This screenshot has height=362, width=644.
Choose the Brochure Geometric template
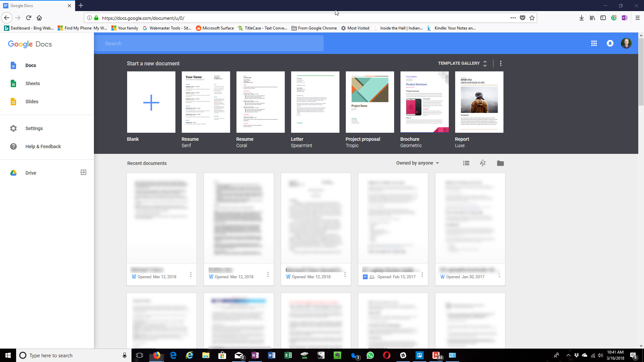(425, 102)
